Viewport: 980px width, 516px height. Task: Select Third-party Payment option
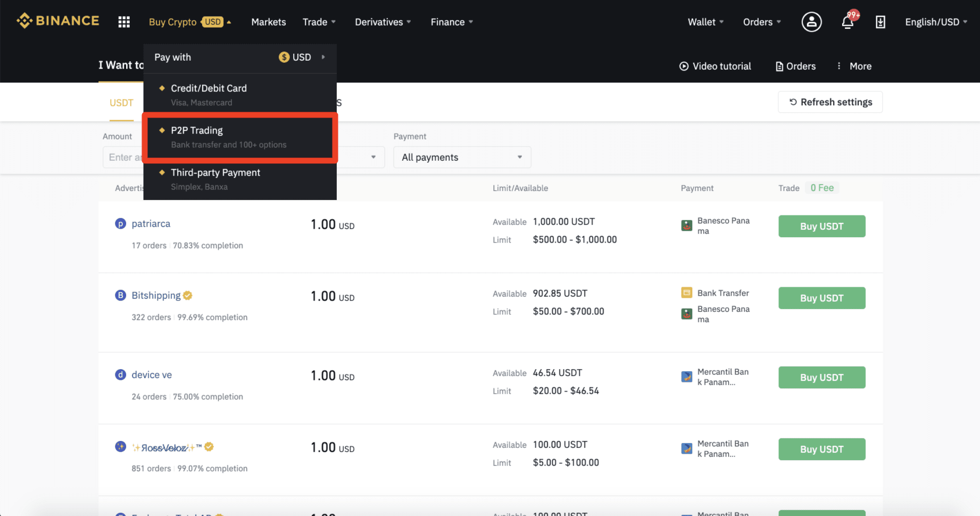240,179
